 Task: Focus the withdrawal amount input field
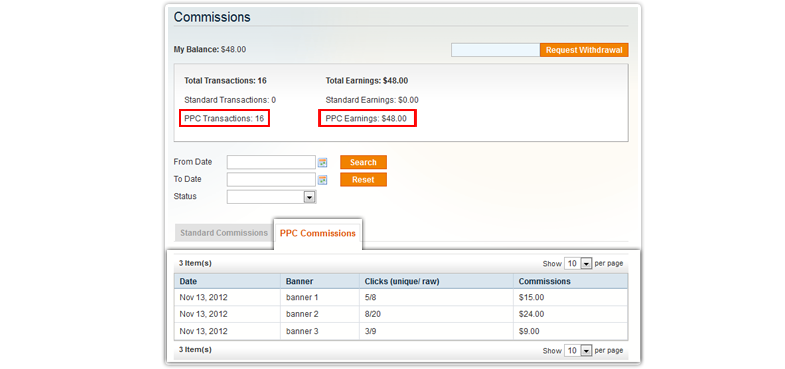pyautogui.click(x=496, y=50)
